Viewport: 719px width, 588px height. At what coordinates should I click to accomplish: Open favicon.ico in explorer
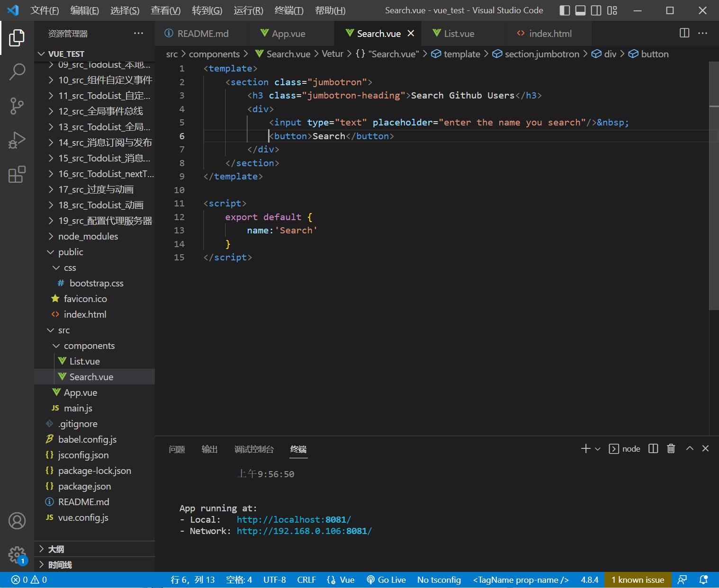pyautogui.click(x=95, y=299)
